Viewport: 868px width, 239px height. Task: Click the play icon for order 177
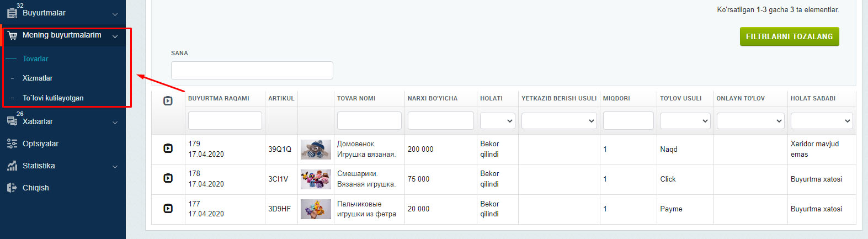tap(168, 209)
